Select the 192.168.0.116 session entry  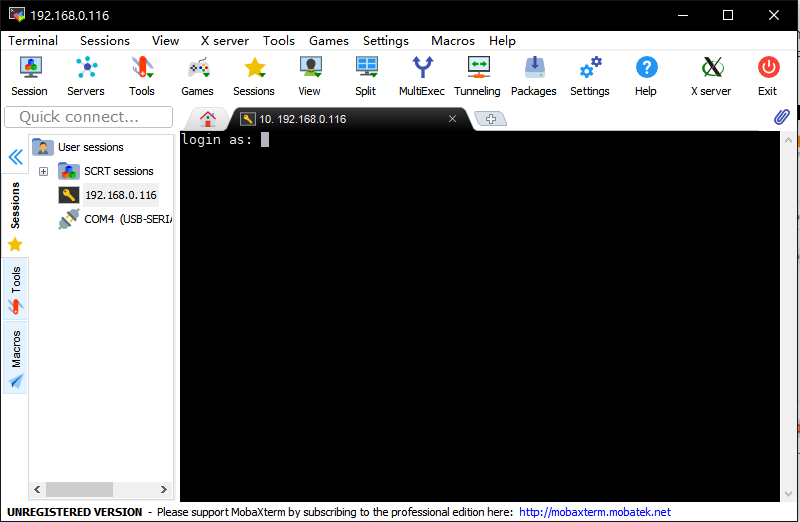point(121,195)
